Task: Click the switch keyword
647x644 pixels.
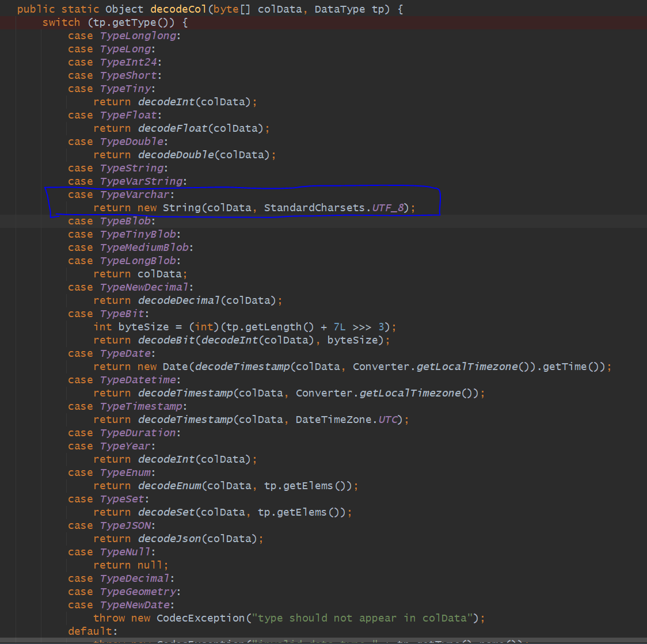Action: (61, 22)
